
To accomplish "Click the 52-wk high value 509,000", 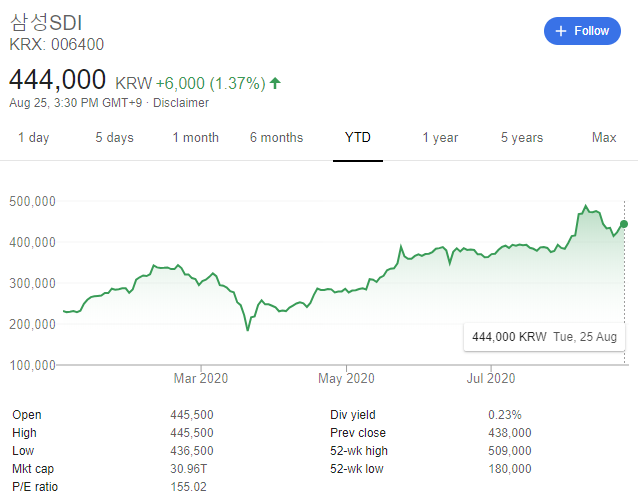I will pyautogui.click(x=510, y=451).
